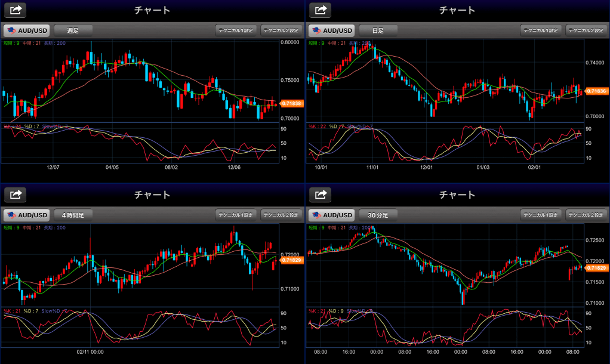Open the AUD/USD pair selector on the 30分足 chart
610x364 pixels.
pyautogui.click(x=331, y=215)
